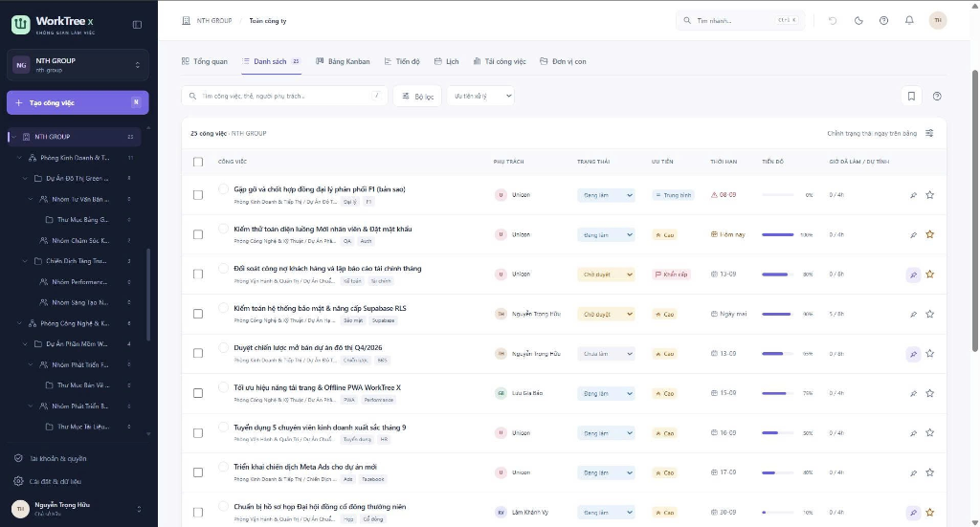This screenshot has width=980, height=527.
Task: Unpin the task 'Đối soát công nợ khách hàng'
Action: click(x=913, y=274)
